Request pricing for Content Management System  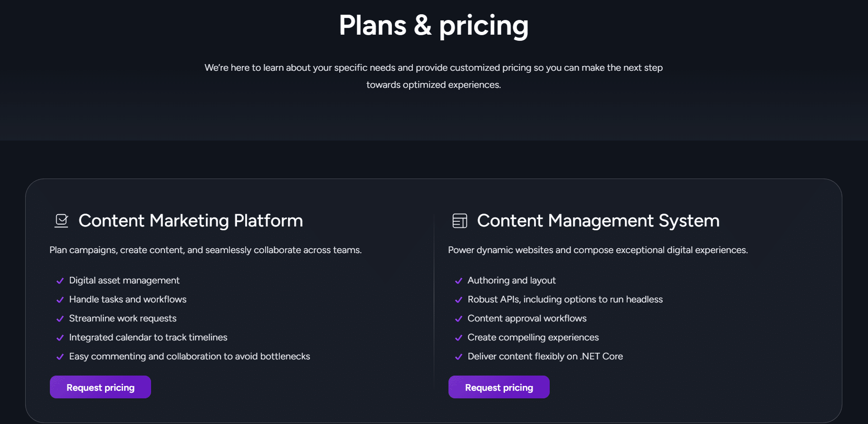pyautogui.click(x=499, y=387)
